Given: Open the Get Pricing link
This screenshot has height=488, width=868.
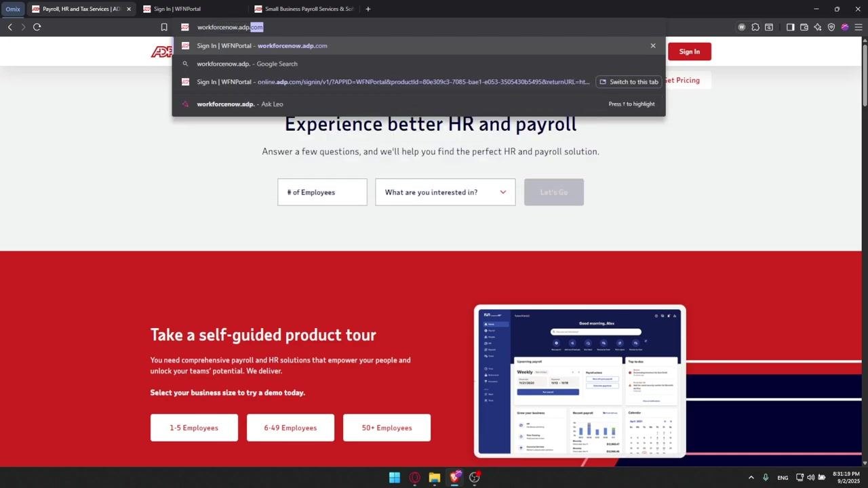Looking at the screenshot, I should pyautogui.click(x=682, y=80).
